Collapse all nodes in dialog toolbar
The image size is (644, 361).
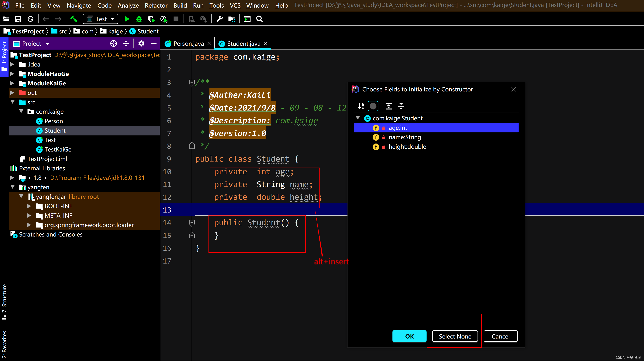(x=401, y=106)
